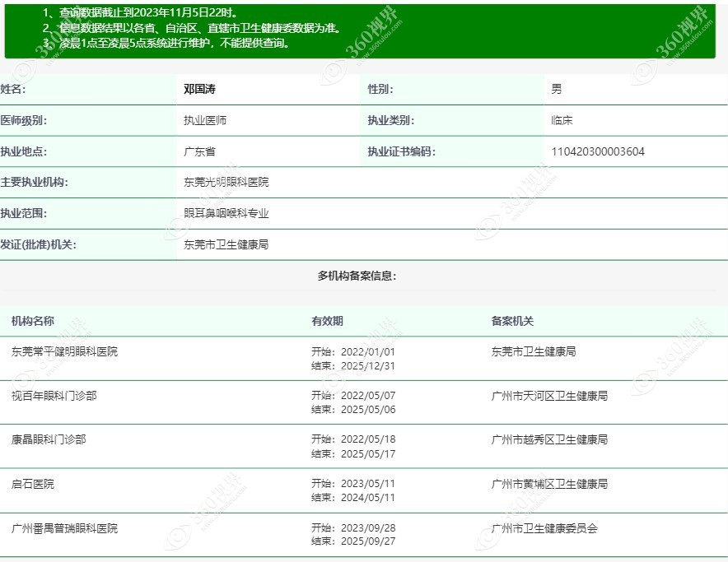Select the start date 2022/05/18
This screenshot has height=562, width=728.
pos(368,439)
